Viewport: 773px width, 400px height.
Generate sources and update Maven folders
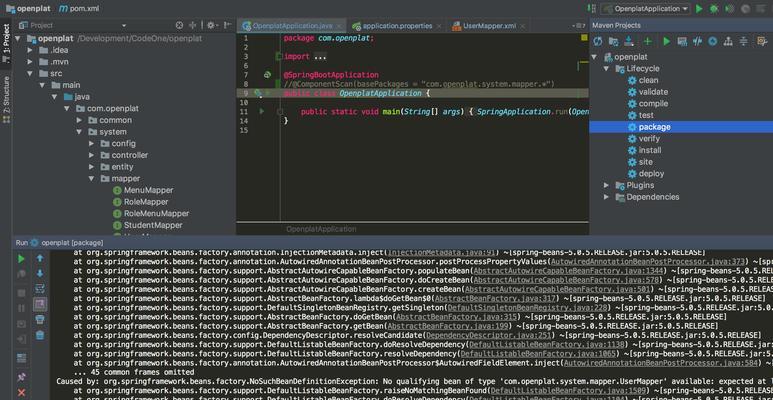click(x=614, y=41)
